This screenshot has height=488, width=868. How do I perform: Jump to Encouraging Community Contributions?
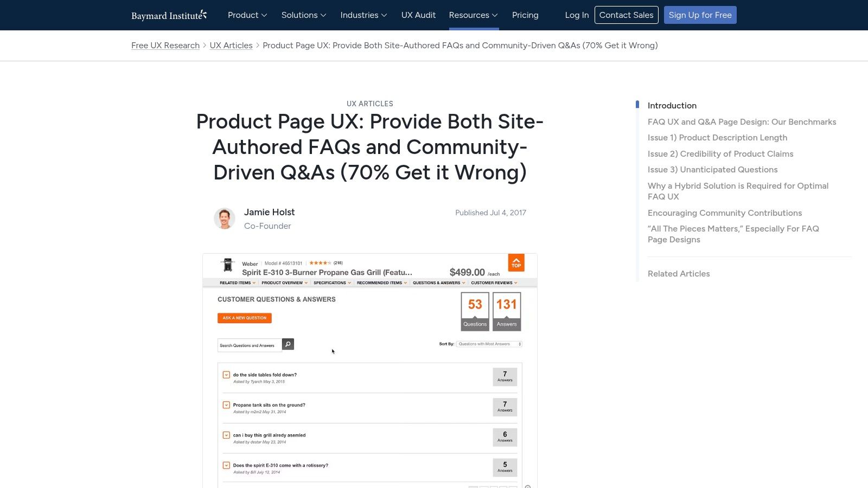[724, 213]
